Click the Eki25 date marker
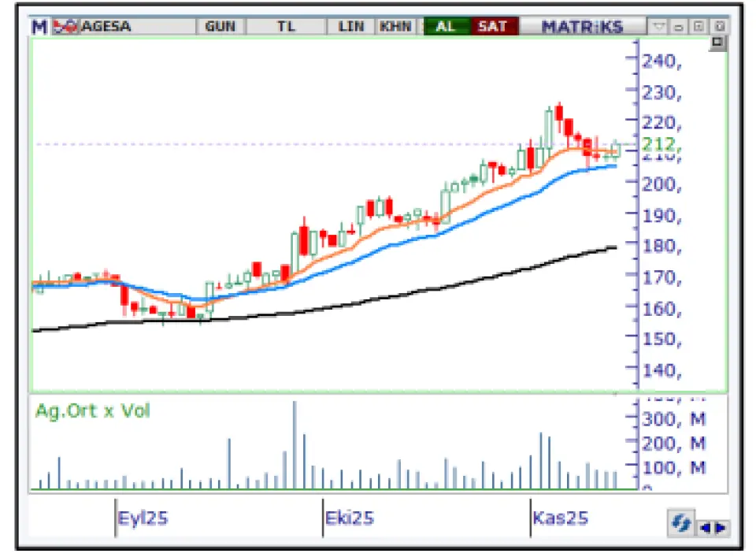 click(349, 518)
